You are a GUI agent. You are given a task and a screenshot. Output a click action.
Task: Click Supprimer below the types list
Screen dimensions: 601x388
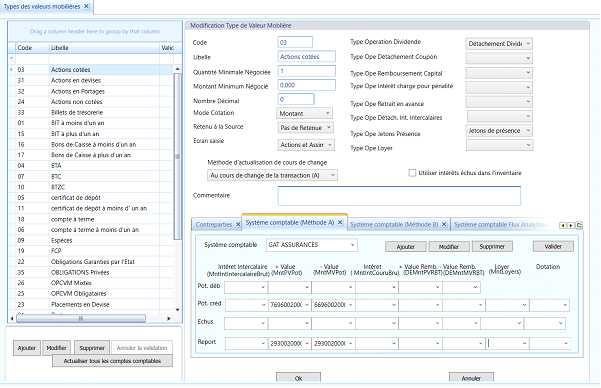[92, 348]
